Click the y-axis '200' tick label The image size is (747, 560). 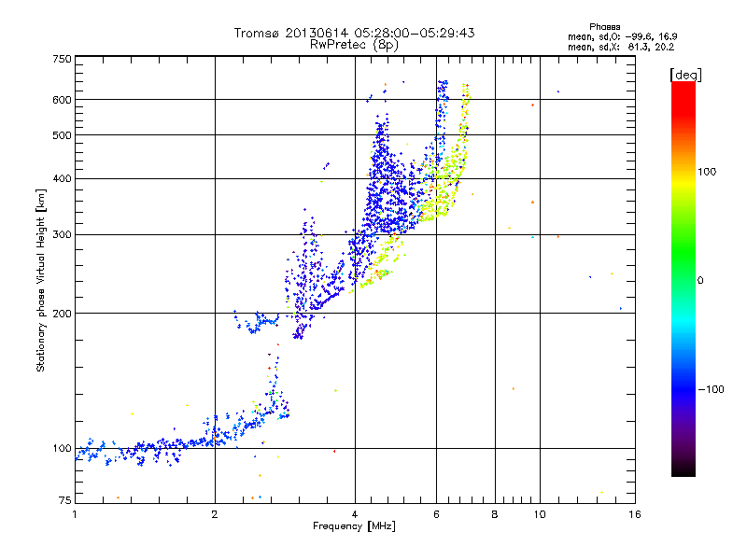pyautogui.click(x=62, y=314)
